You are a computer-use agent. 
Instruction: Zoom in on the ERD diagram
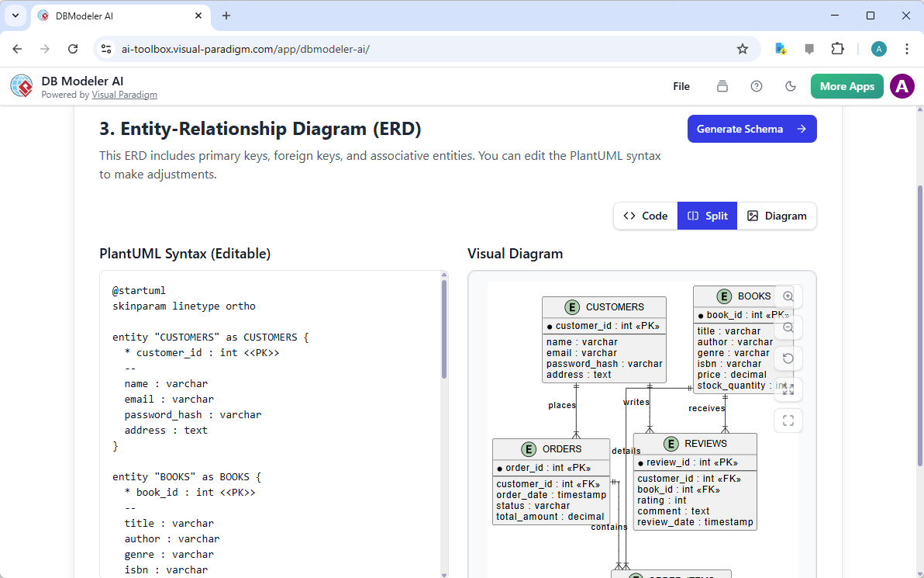(788, 296)
